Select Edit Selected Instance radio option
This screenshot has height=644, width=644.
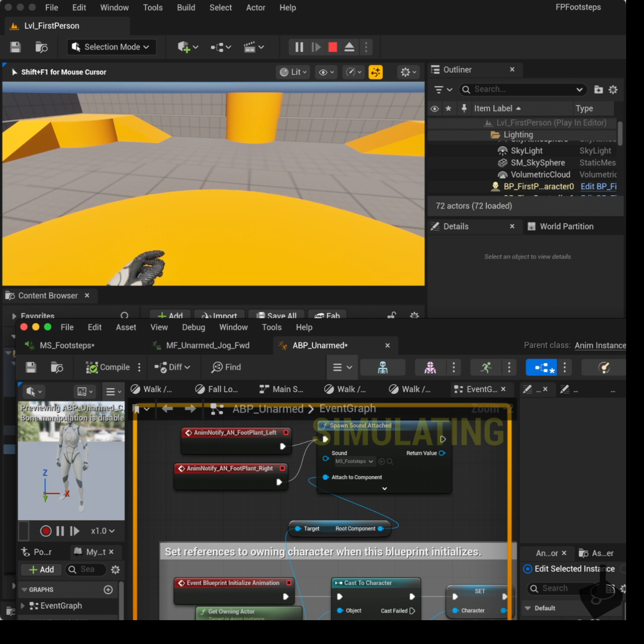pyautogui.click(x=527, y=569)
